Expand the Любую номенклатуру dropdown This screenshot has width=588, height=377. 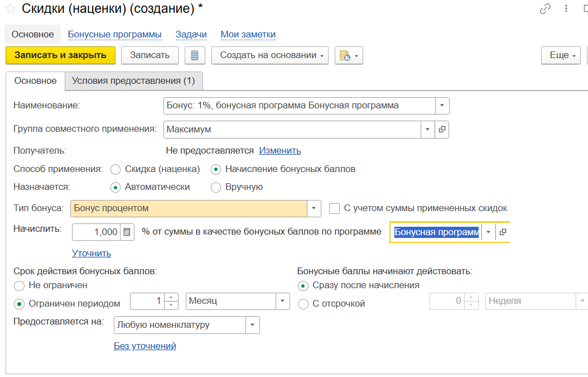point(252,324)
